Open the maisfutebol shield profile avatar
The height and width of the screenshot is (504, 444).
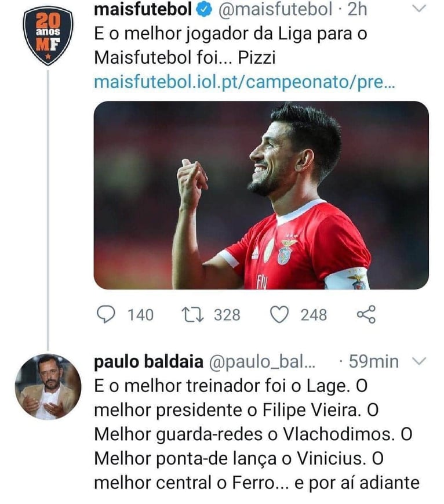pyautogui.click(x=48, y=35)
